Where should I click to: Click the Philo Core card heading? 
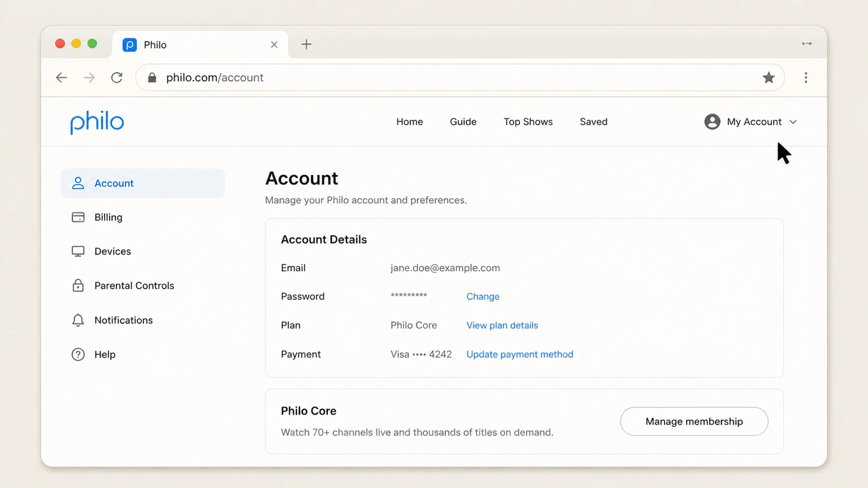[x=309, y=411]
